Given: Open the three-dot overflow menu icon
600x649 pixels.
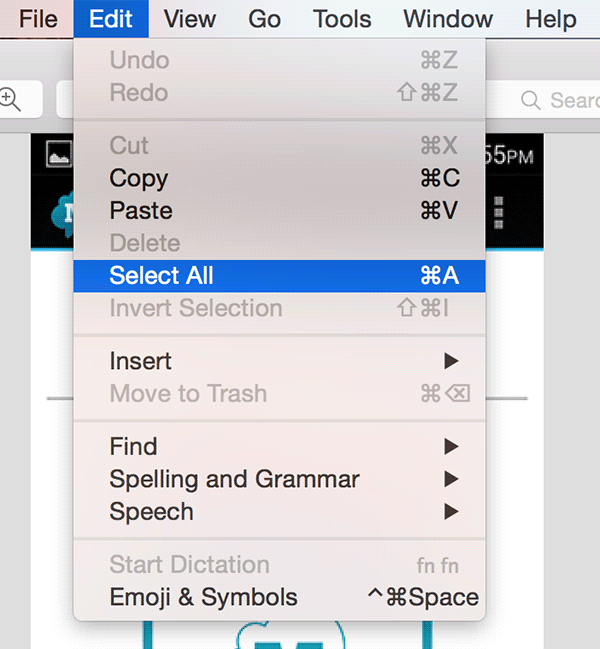Looking at the screenshot, I should [x=499, y=212].
